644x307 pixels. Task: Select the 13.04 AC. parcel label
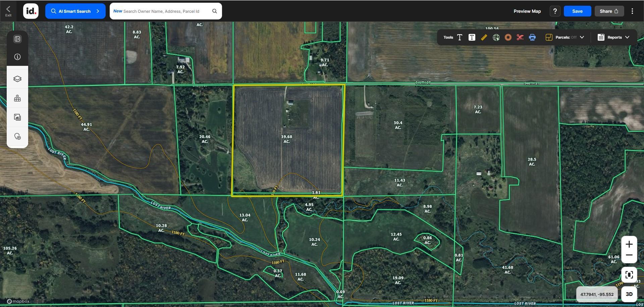pyautogui.click(x=245, y=217)
